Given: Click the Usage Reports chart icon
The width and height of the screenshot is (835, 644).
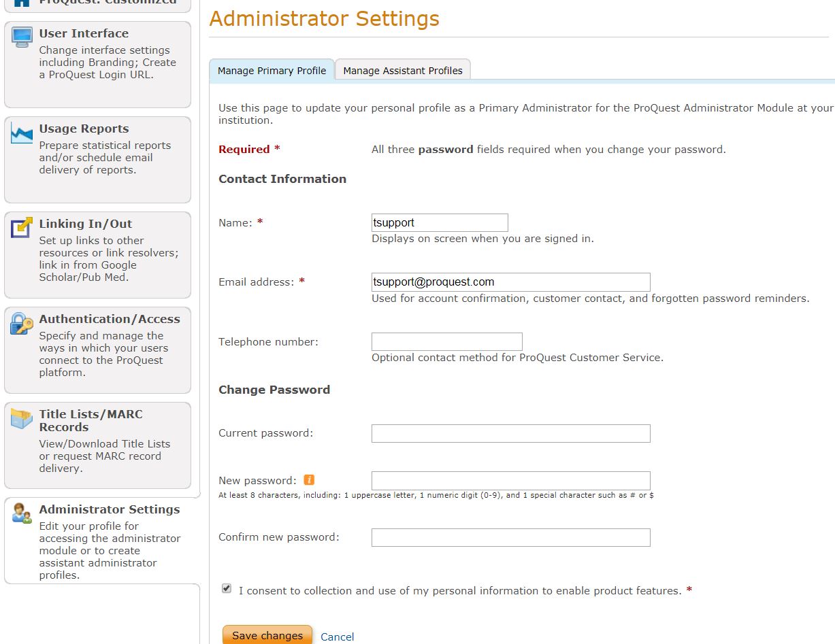Looking at the screenshot, I should pyautogui.click(x=22, y=134).
